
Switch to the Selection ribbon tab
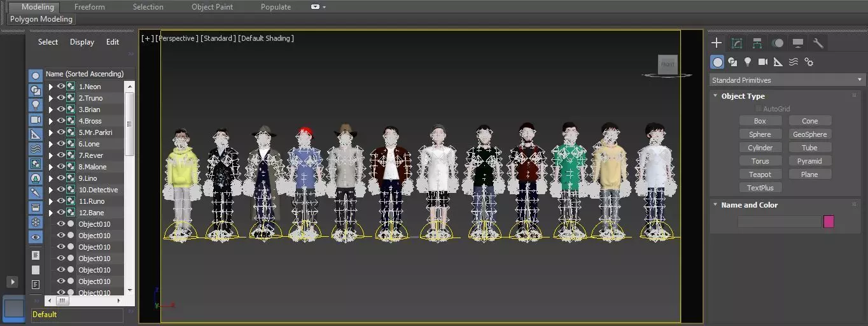pos(148,7)
